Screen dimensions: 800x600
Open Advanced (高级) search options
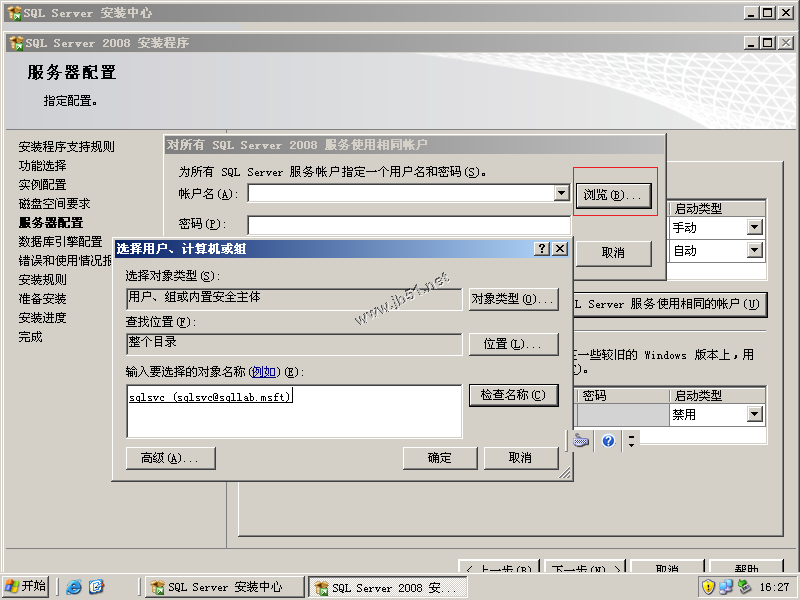click(170, 458)
